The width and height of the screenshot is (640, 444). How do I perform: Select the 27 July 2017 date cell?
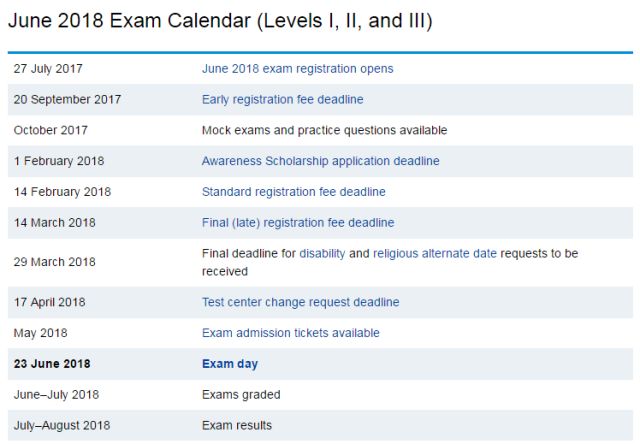48,69
